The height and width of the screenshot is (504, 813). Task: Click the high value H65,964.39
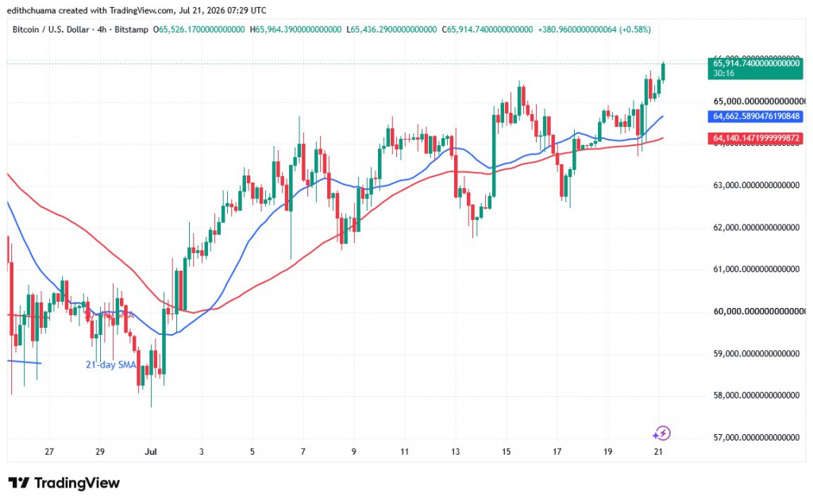pos(295,29)
